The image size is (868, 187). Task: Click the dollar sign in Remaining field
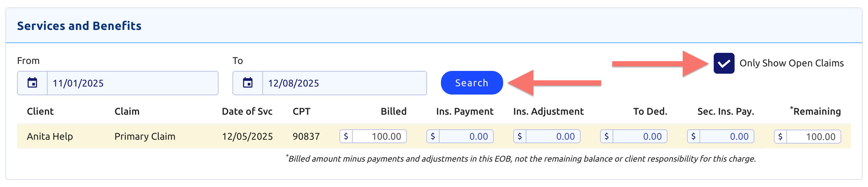[780, 137]
